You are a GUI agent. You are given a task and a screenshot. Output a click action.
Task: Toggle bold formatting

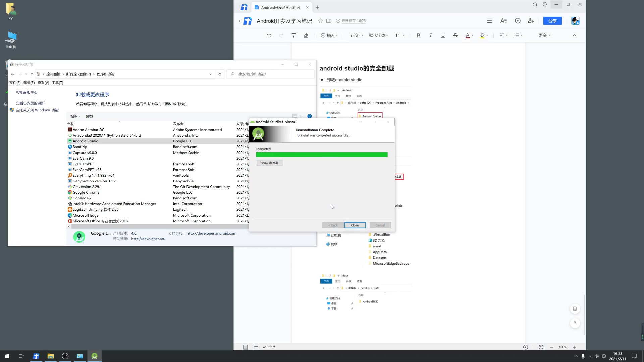418,35
